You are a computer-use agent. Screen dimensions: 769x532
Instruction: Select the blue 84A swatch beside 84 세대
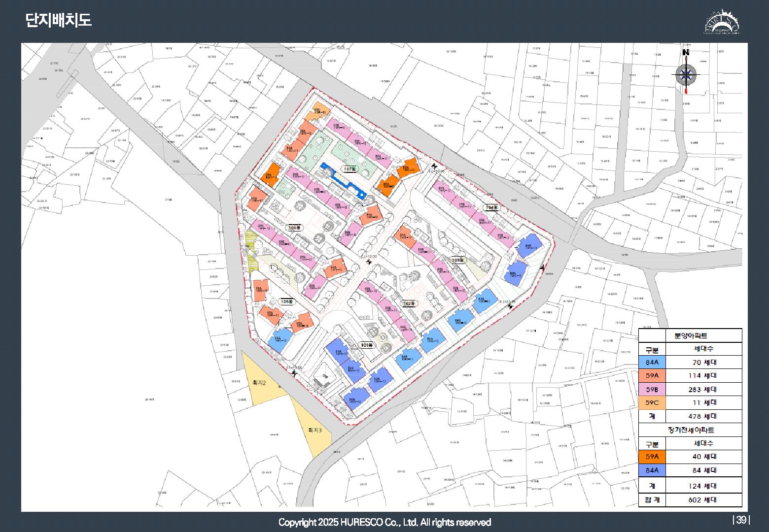(x=652, y=470)
